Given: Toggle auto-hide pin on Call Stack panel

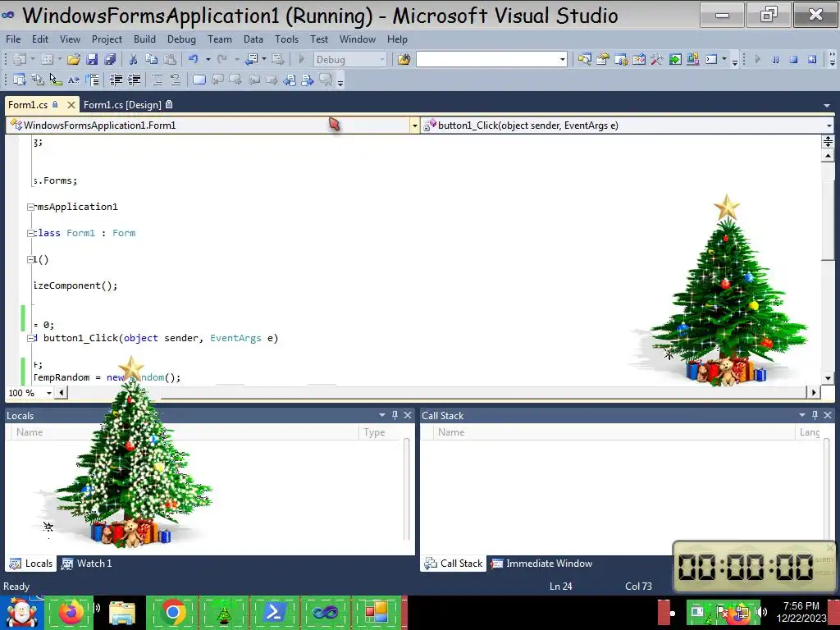Looking at the screenshot, I should click(x=815, y=415).
